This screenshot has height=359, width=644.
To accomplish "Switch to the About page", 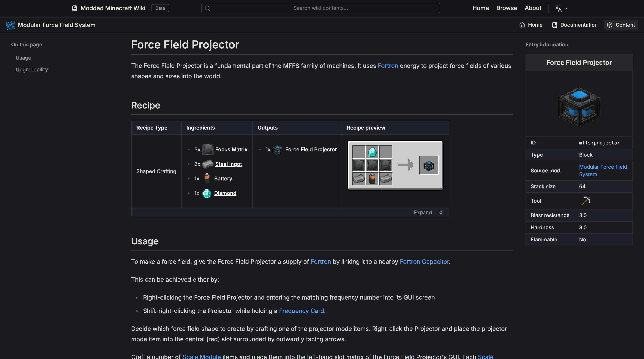I will coord(533,8).
